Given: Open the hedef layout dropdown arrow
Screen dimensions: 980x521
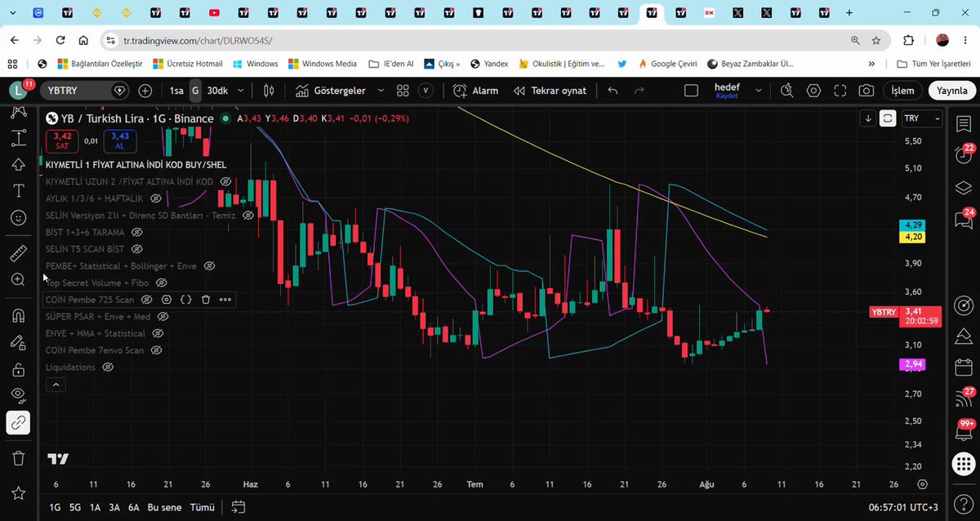Looking at the screenshot, I should point(757,91).
